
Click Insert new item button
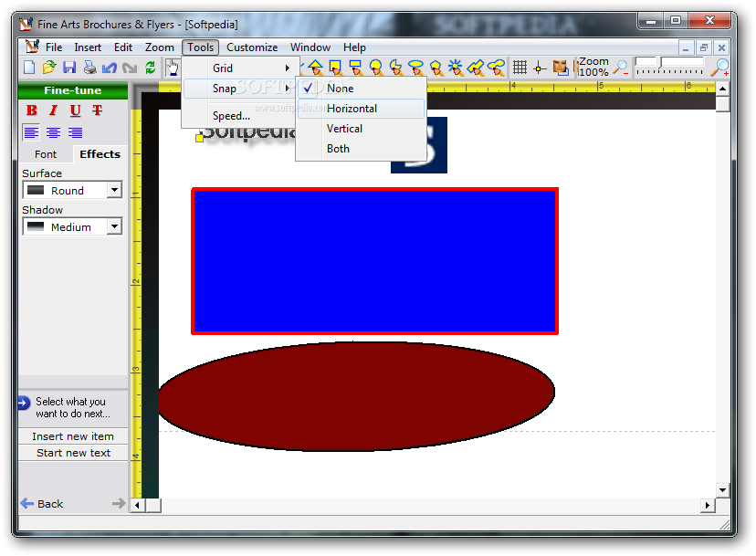point(73,436)
